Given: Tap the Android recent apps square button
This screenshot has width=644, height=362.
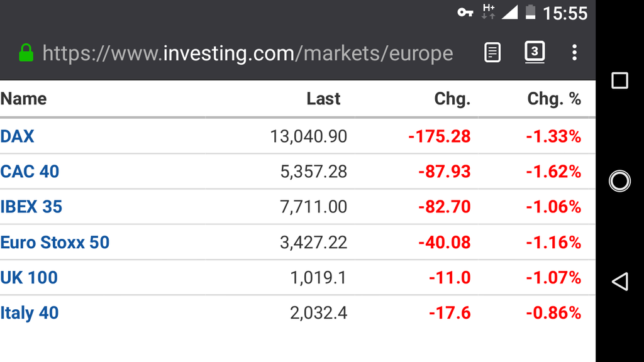Looking at the screenshot, I should point(619,80).
